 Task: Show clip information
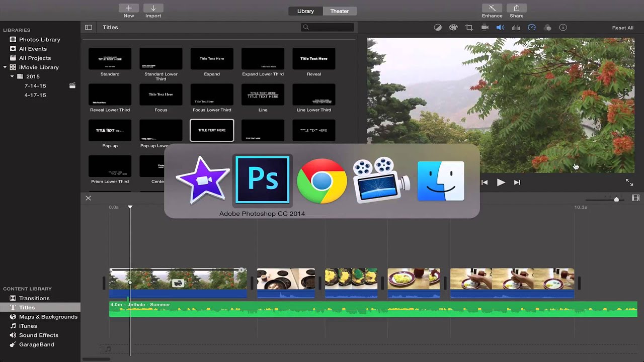(x=563, y=28)
